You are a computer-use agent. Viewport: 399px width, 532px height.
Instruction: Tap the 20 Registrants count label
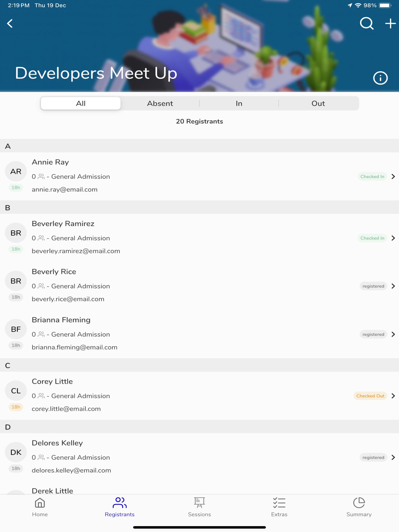click(199, 121)
